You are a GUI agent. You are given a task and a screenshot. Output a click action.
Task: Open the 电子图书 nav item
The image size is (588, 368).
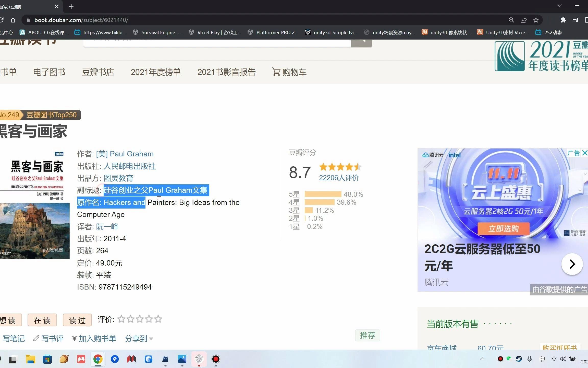49,72
